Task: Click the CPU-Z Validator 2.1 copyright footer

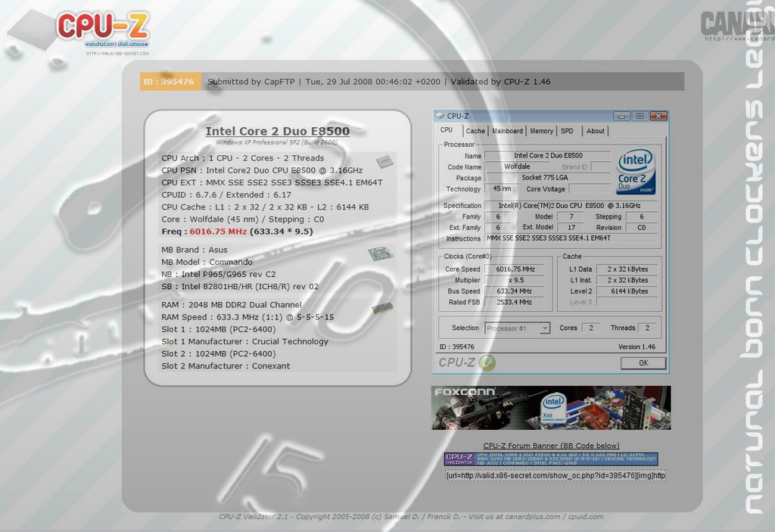Action: (x=411, y=517)
